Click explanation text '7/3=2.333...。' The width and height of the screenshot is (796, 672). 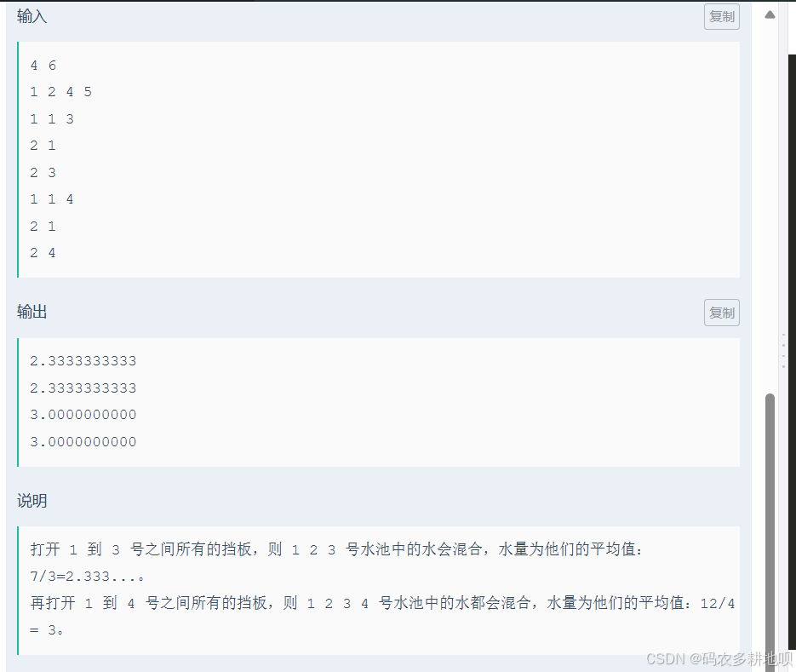(x=88, y=577)
